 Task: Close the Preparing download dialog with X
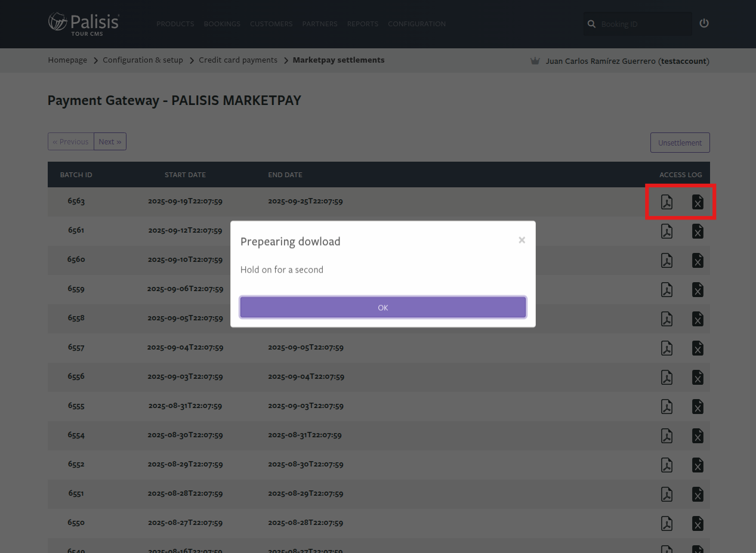pos(522,240)
